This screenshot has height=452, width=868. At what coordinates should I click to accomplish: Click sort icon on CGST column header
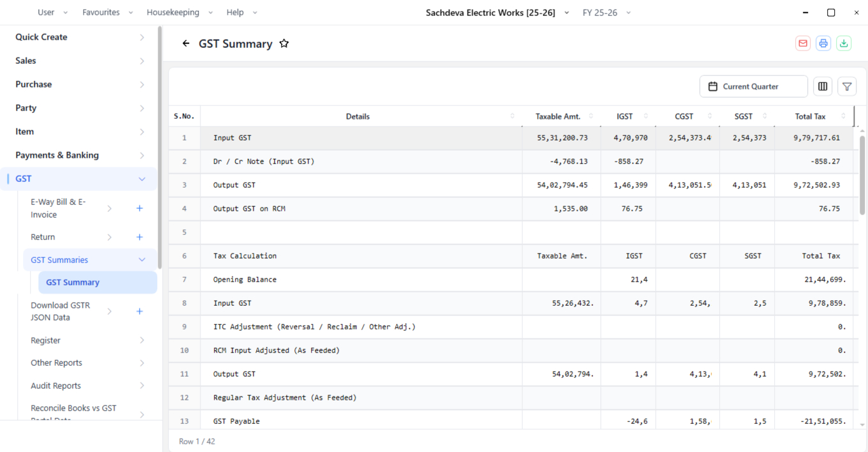coord(709,116)
